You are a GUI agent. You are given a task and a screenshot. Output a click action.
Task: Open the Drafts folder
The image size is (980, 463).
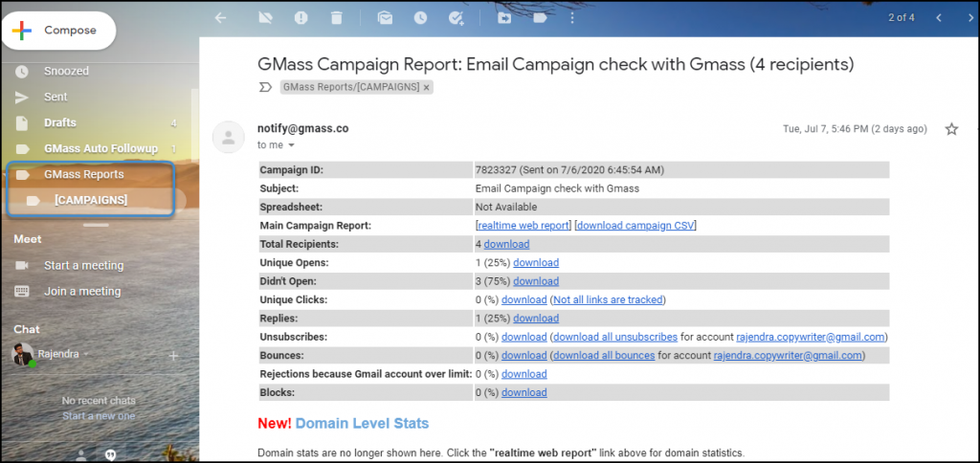point(60,122)
